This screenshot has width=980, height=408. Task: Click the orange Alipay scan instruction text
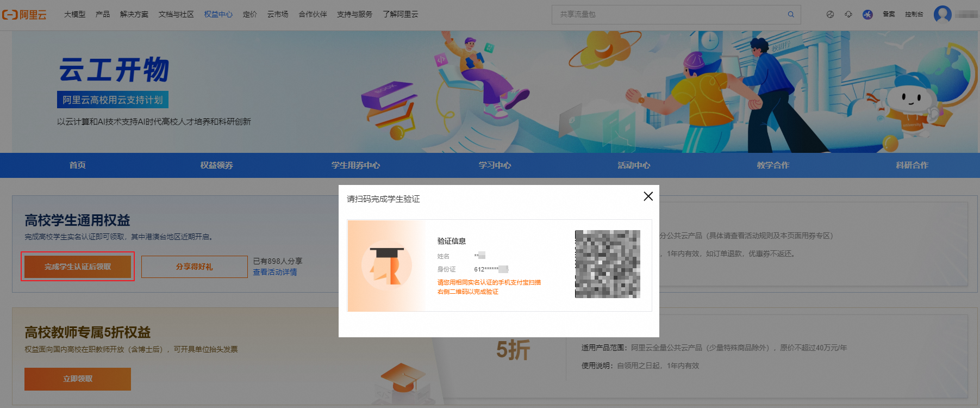pyautogui.click(x=489, y=287)
